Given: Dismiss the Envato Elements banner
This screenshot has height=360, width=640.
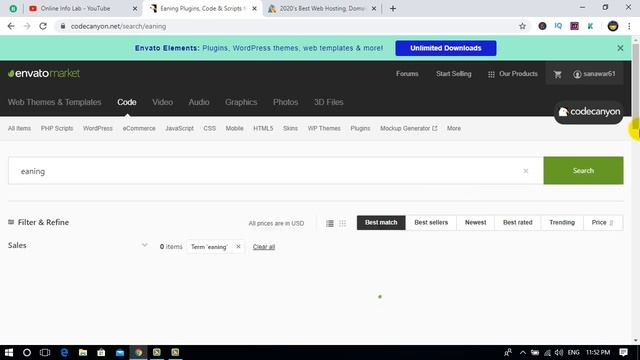Looking at the screenshot, I should pos(620,48).
